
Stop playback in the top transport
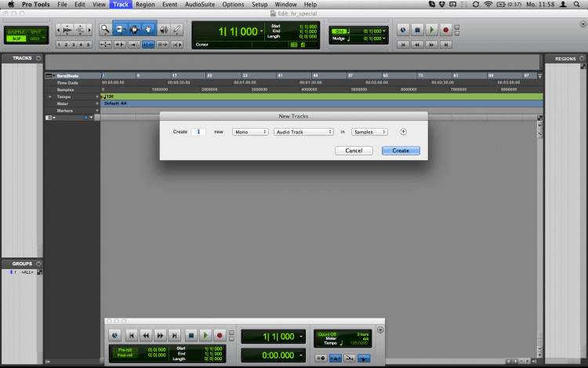click(417, 30)
